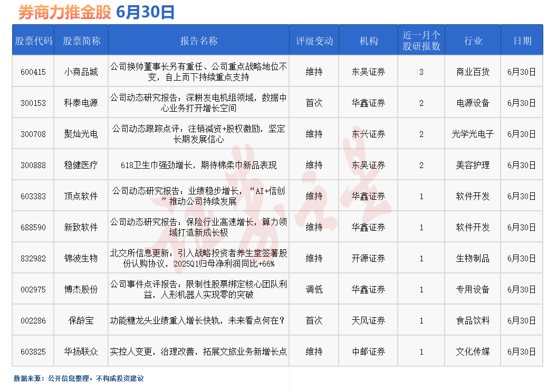Click the 机构 column header
Screen dimensions: 557x392
click(368, 41)
